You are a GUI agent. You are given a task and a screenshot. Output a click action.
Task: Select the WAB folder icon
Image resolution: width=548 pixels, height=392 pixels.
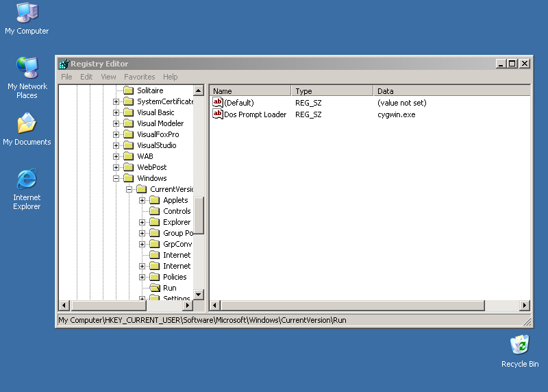tap(129, 156)
